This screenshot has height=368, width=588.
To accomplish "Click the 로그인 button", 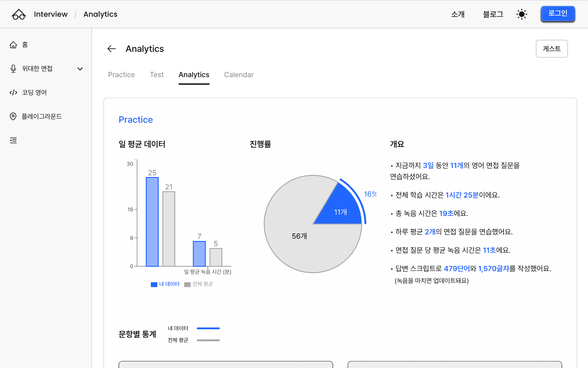I will click(558, 14).
